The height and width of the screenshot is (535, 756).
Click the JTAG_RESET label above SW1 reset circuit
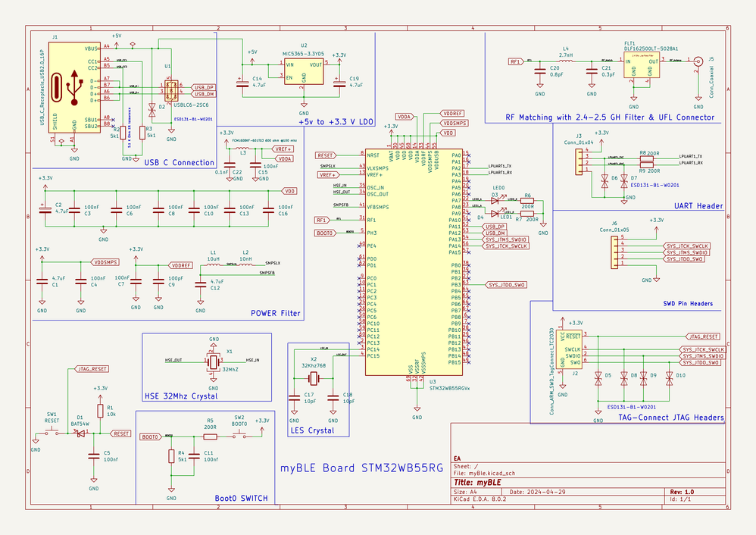click(92, 369)
